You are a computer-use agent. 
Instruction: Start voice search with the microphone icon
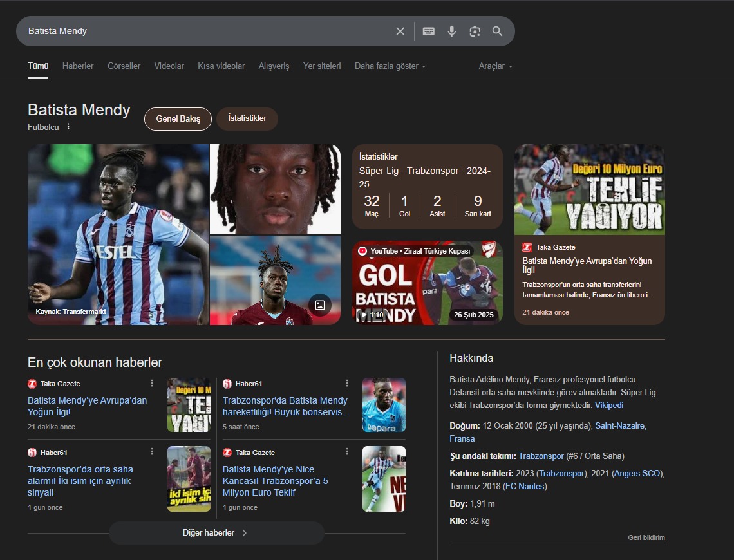[x=452, y=32]
